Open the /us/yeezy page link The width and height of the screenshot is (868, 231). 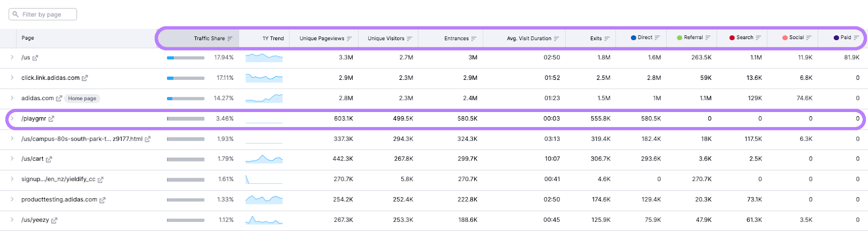pyautogui.click(x=35, y=220)
